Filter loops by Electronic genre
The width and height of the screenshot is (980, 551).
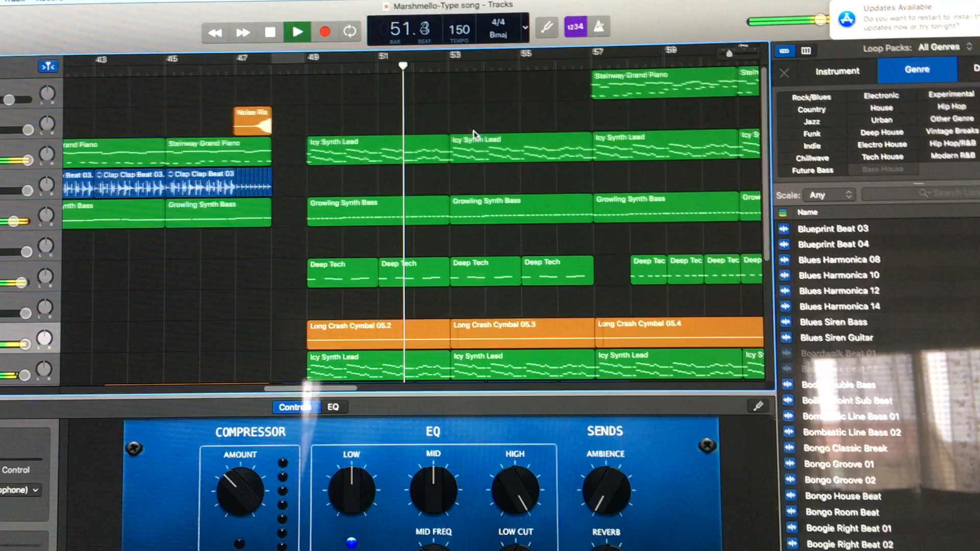[x=881, y=95]
